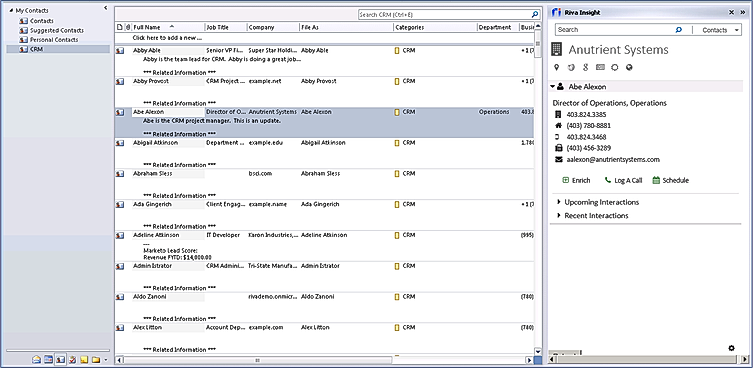Click the building icon beside Anutrient Systems
Viewport: 753px width, 368px height.
click(557, 49)
